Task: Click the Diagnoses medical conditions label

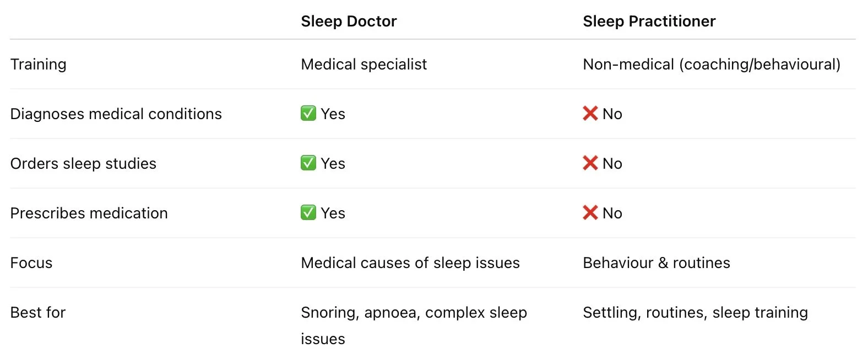Action: 116,114
